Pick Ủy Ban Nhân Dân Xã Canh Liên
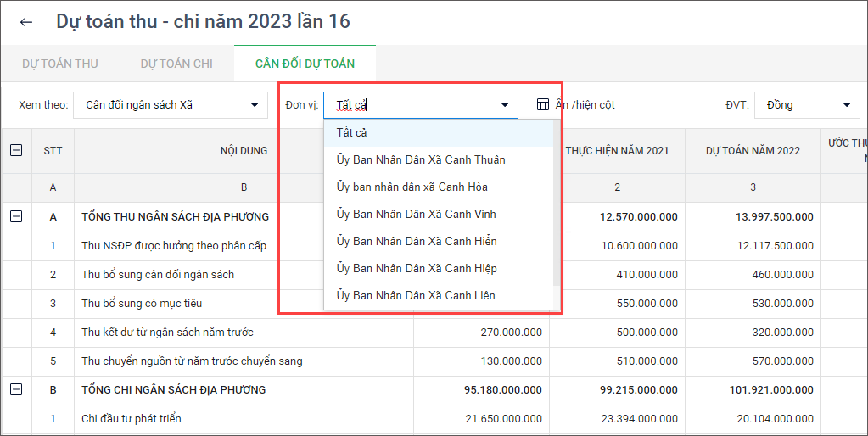This screenshot has height=436, width=868. pos(416,295)
